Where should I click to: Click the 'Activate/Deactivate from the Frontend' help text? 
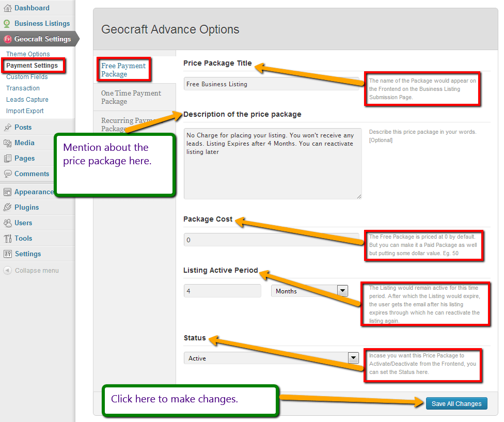click(422, 364)
